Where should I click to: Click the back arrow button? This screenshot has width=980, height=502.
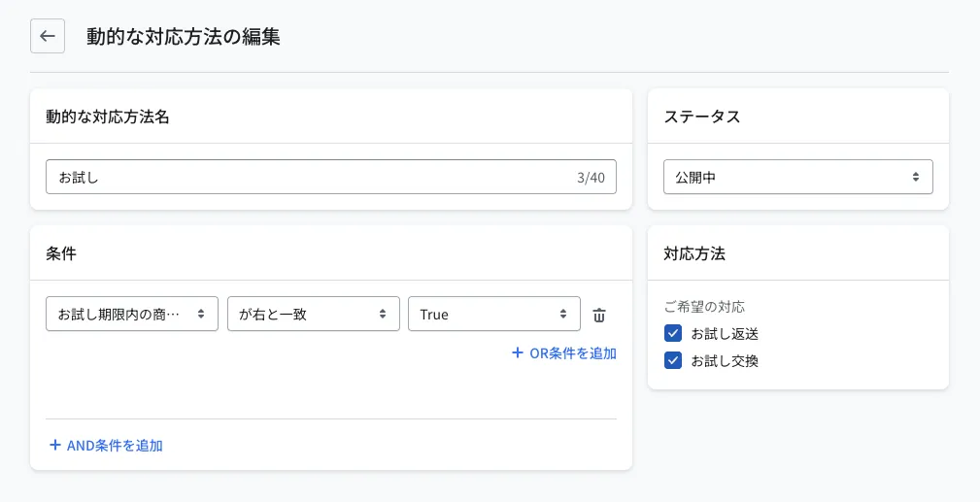pyautogui.click(x=48, y=36)
